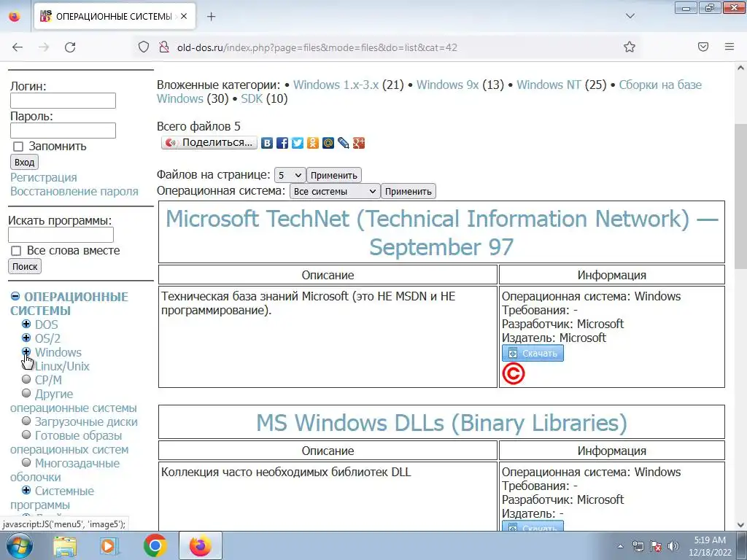This screenshot has width=747, height=560.
Task: Open Операционная система dropdown showing Все системы
Action: (335, 192)
